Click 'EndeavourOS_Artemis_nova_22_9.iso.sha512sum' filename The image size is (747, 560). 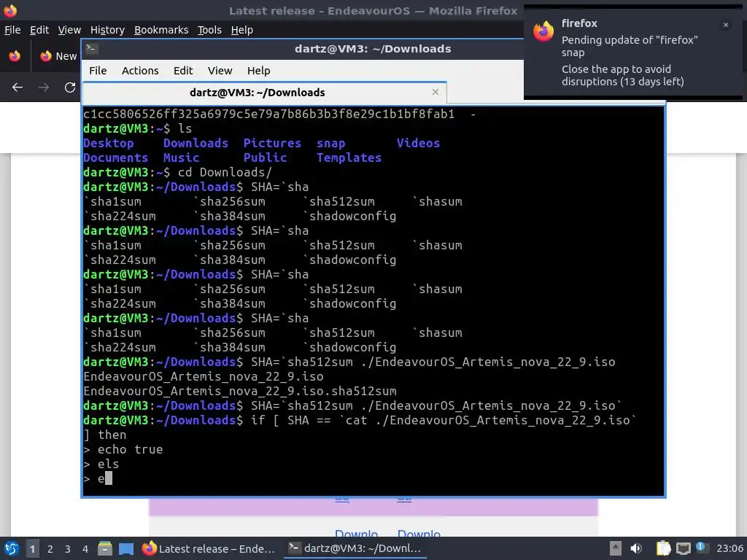click(239, 391)
